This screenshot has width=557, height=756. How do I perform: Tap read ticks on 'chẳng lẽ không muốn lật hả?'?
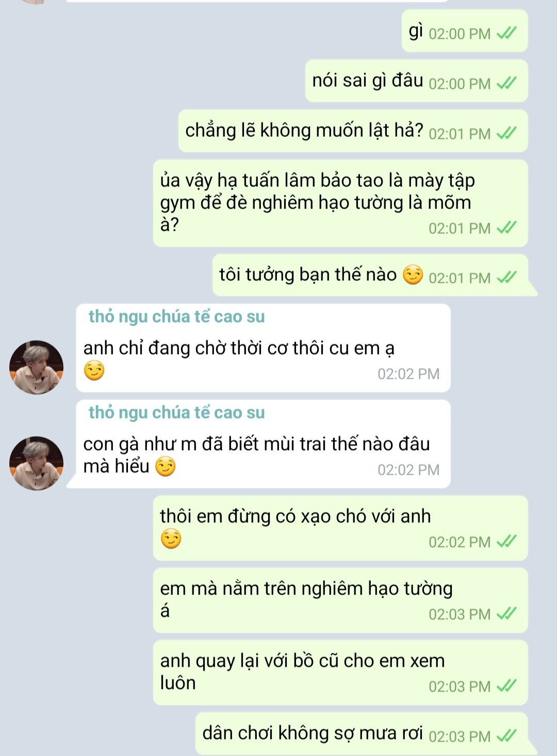(x=506, y=133)
